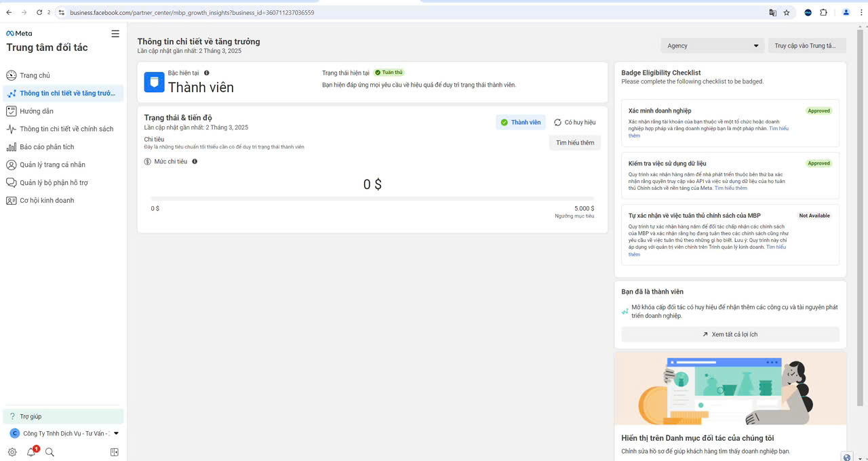
Task: Expand the Công Ty Tnhh business account selector
Action: (x=64, y=433)
